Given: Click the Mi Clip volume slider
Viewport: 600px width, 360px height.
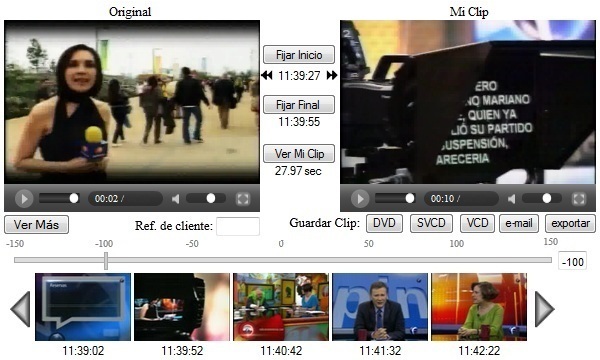Looking at the screenshot, I should [542, 198].
